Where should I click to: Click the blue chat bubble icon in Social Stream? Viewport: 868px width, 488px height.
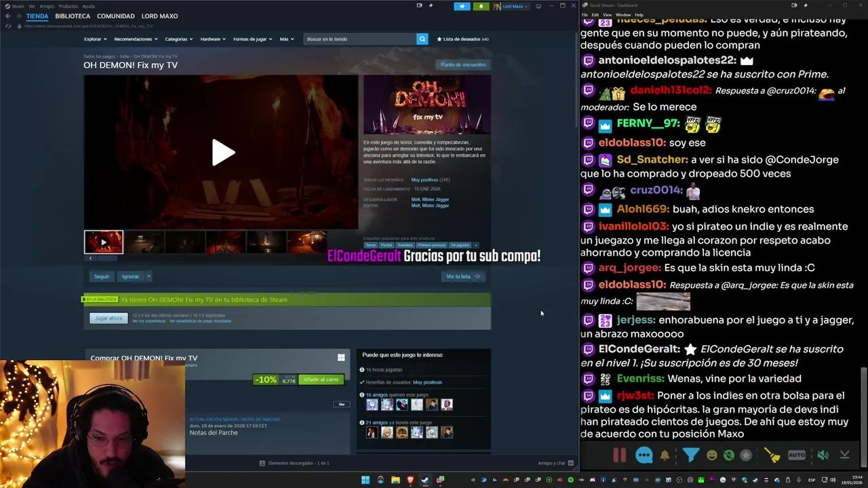pyautogui.click(x=644, y=455)
